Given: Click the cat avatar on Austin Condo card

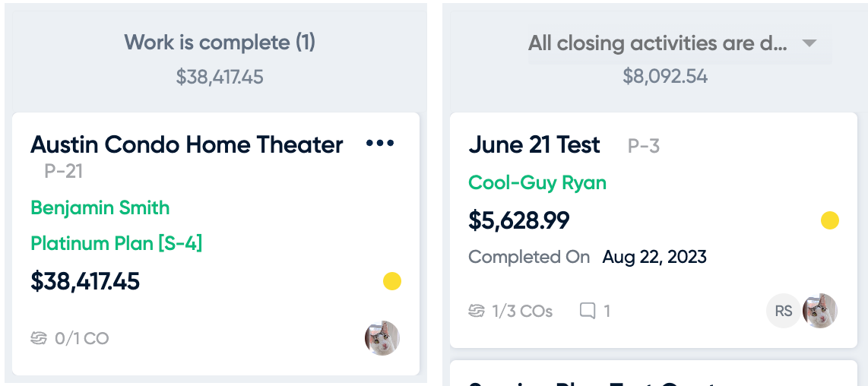Looking at the screenshot, I should [382, 338].
